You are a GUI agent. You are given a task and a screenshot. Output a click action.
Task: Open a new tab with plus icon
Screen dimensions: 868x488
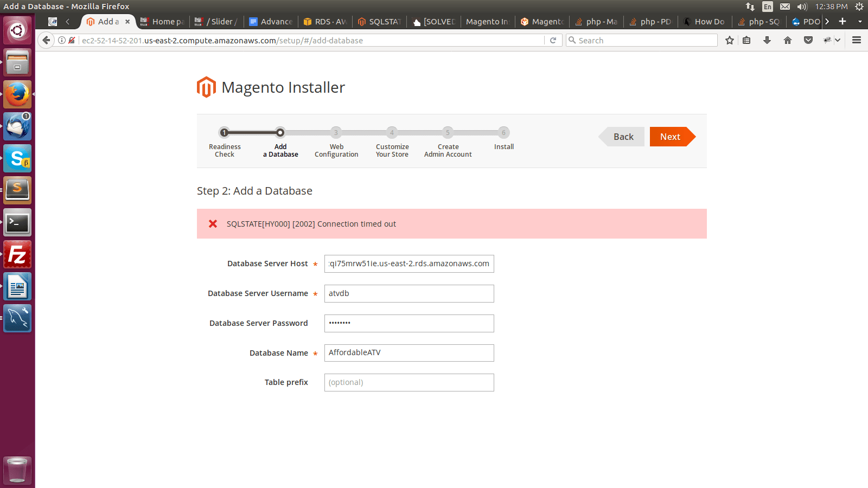click(843, 21)
